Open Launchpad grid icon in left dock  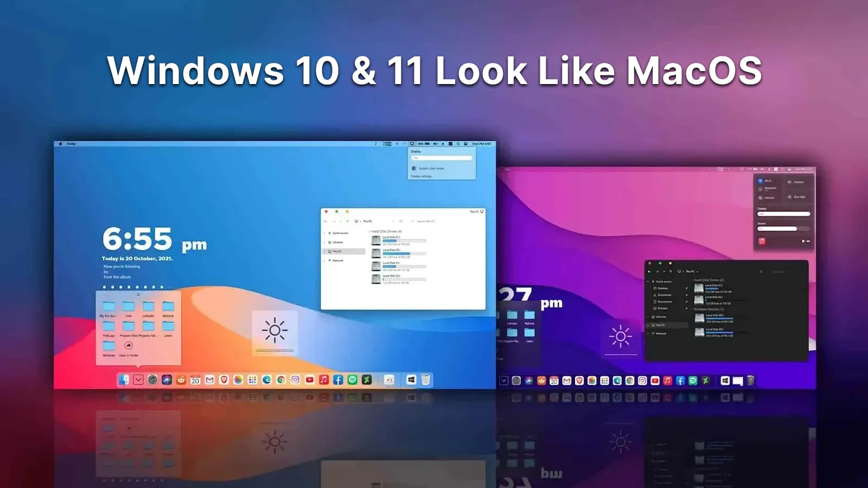point(252,380)
